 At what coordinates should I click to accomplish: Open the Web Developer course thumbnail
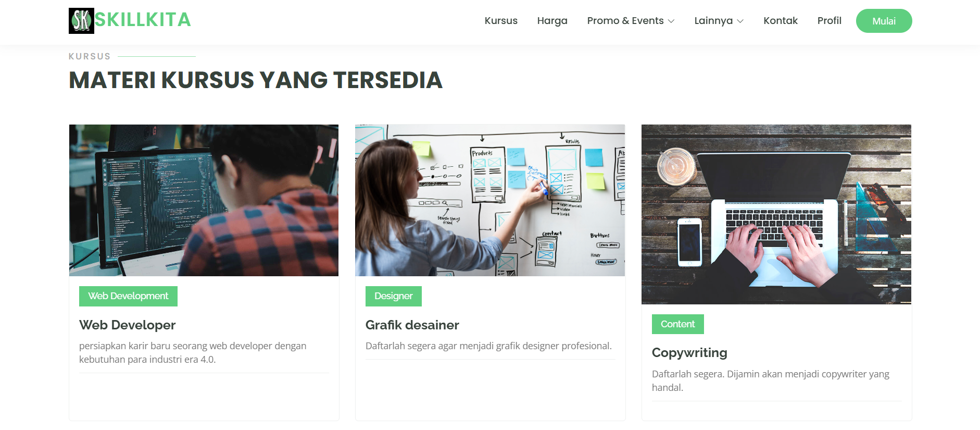[204, 200]
